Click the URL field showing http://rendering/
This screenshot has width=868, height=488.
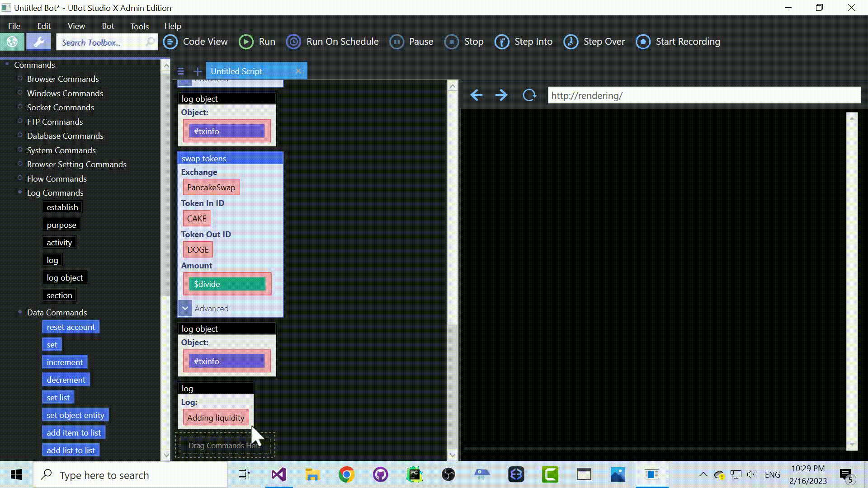pos(704,95)
